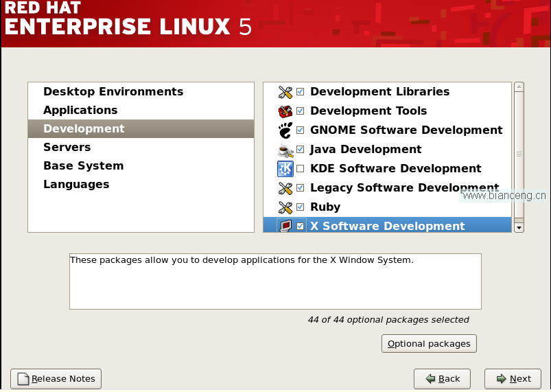Select the 'Java Development' row text
551x392 pixels.
click(366, 150)
